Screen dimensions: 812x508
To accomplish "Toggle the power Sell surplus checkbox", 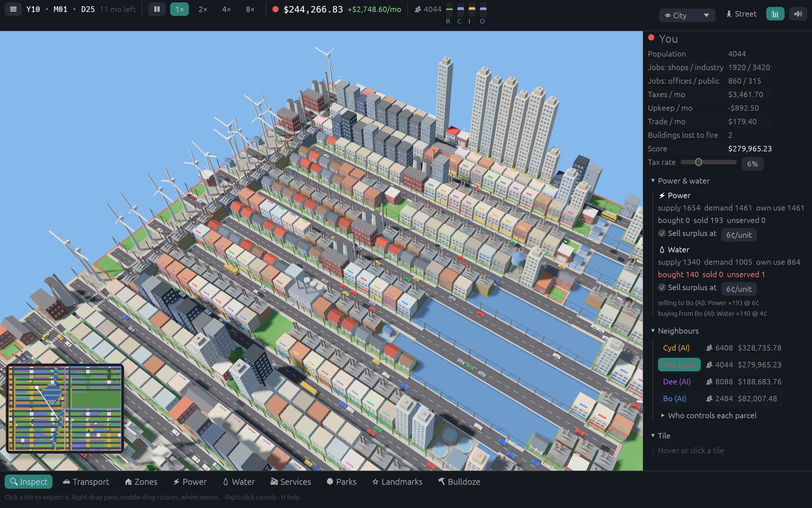I will coord(662,233).
